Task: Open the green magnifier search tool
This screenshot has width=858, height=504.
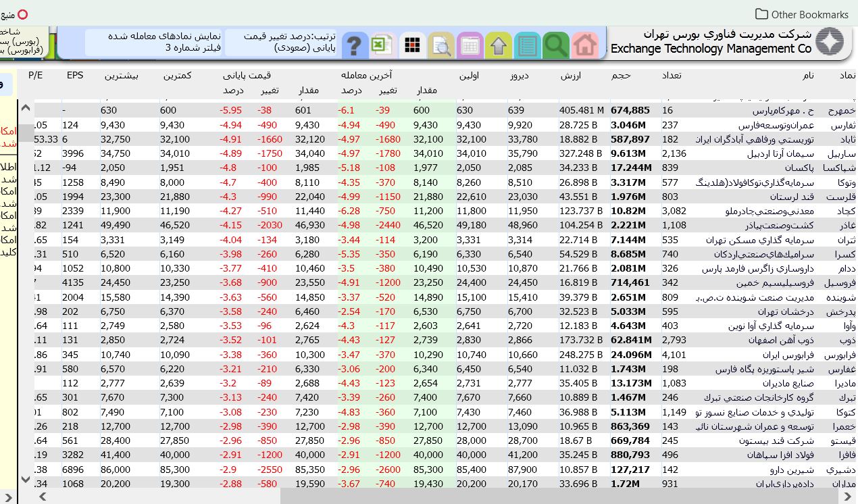Action: [x=556, y=45]
